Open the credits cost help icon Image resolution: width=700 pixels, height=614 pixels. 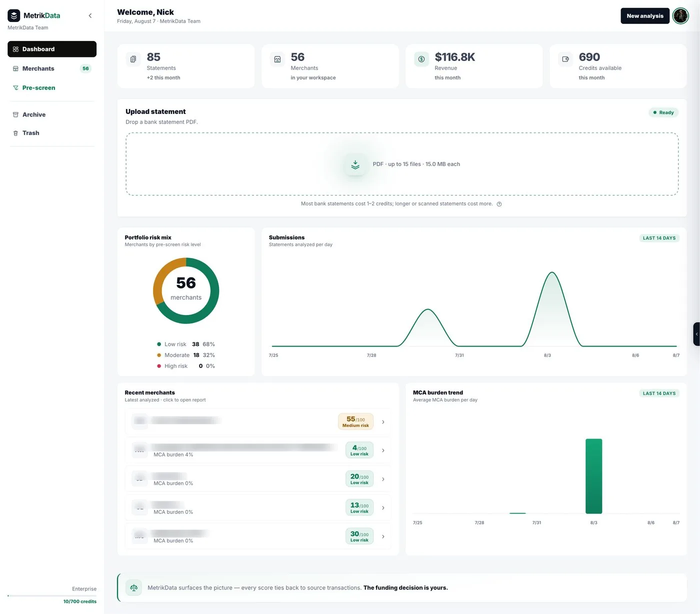[x=499, y=204]
